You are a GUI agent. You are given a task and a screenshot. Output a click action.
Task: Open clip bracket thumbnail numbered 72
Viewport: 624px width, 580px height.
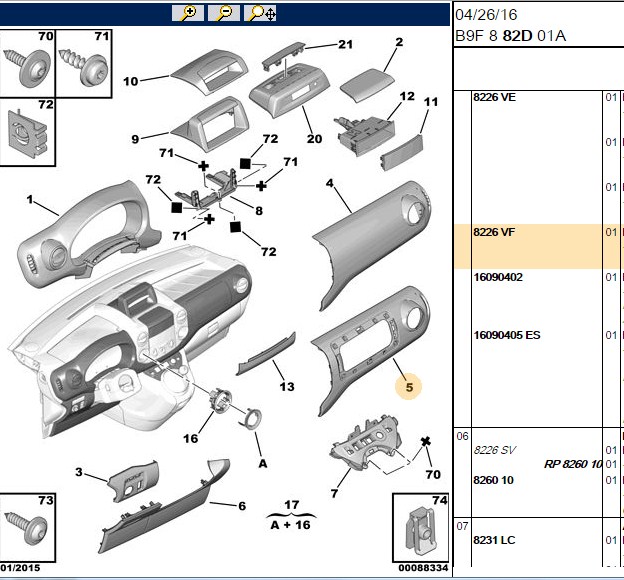(28, 132)
